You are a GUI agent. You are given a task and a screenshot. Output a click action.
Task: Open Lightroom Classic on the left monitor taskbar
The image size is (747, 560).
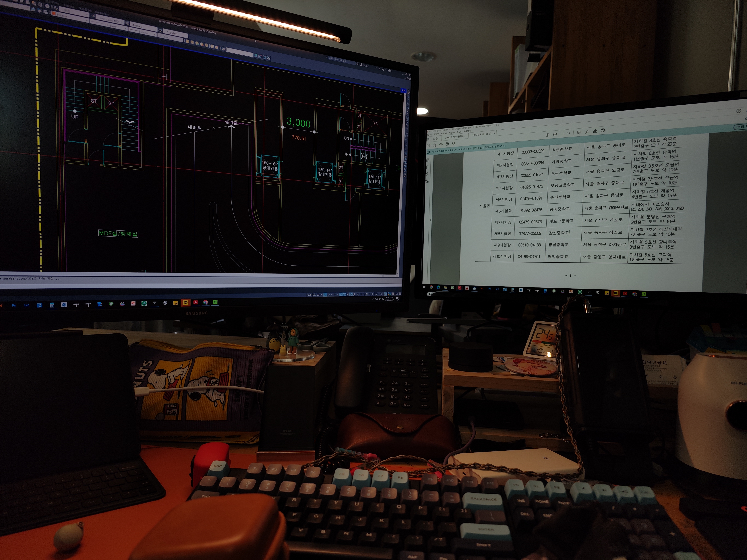(x=27, y=305)
